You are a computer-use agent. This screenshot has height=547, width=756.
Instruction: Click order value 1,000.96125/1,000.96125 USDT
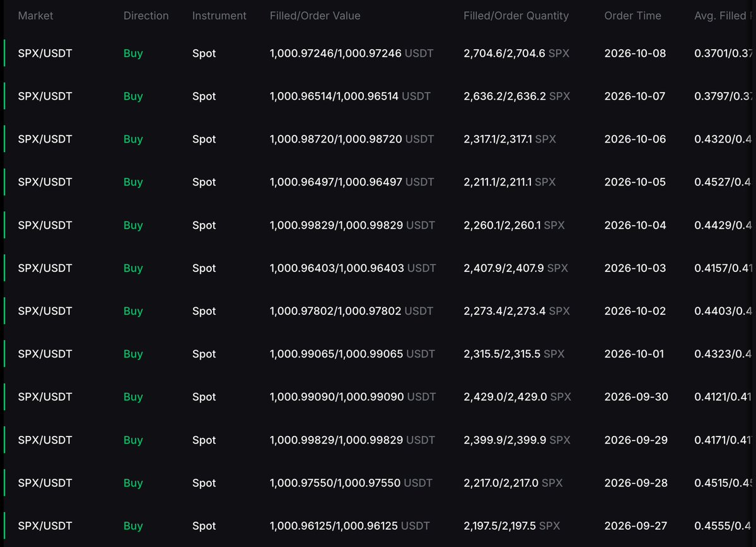point(349,526)
